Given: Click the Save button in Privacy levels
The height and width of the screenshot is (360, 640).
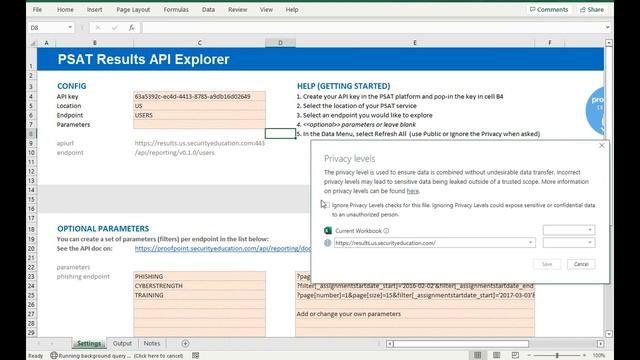Looking at the screenshot, I should [547, 264].
